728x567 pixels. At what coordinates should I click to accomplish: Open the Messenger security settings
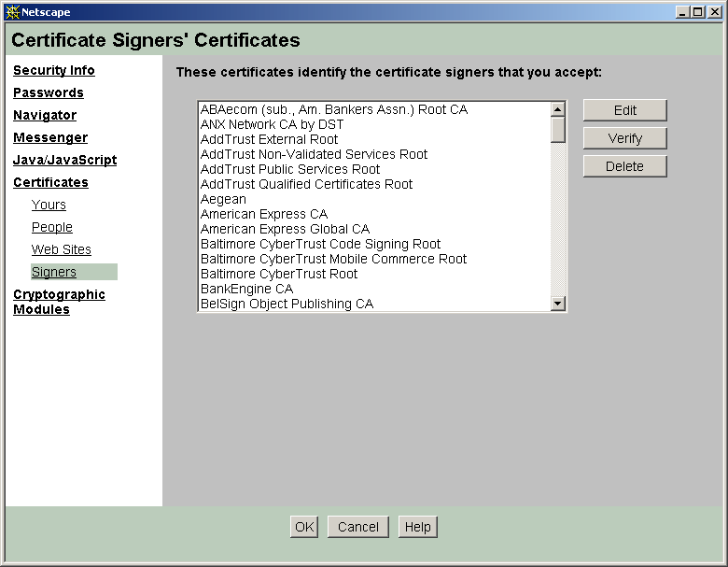50,137
